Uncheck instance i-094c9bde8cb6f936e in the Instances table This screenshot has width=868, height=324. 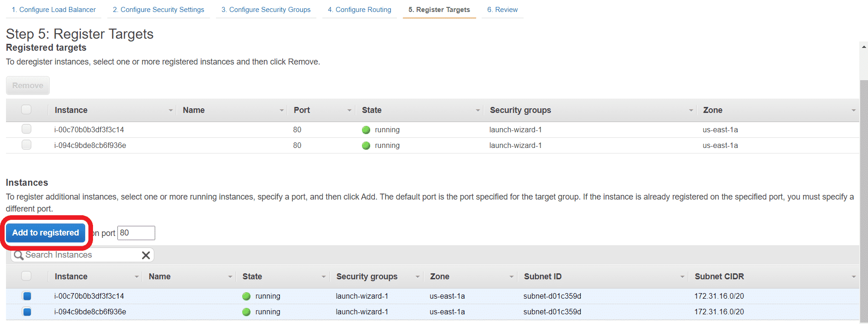tap(27, 312)
